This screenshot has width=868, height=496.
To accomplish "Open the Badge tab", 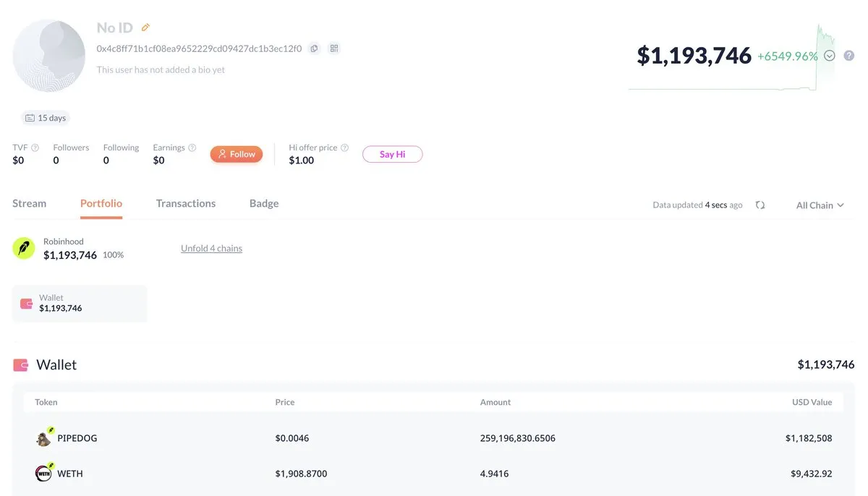I will (x=264, y=203).
